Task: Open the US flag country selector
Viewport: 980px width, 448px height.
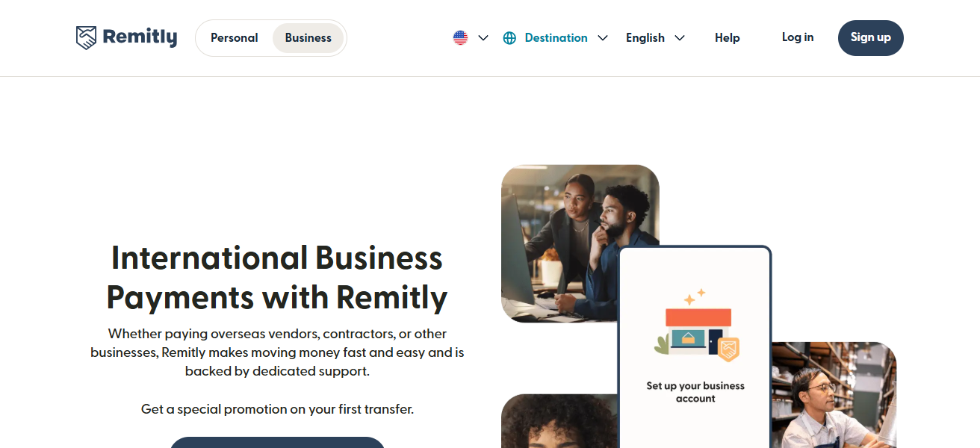Action: [x=460, y=37]
